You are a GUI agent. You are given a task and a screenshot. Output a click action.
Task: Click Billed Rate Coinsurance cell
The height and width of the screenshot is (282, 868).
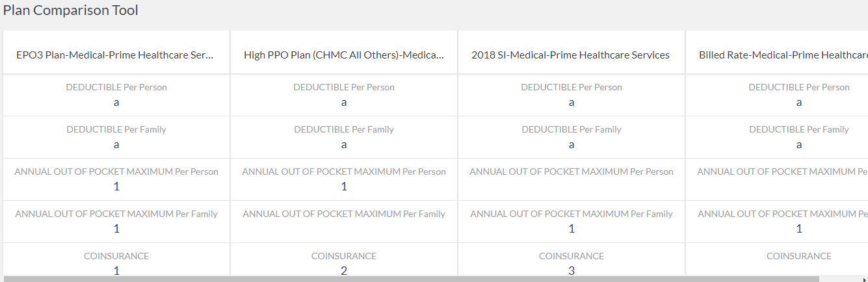point(777,260)
